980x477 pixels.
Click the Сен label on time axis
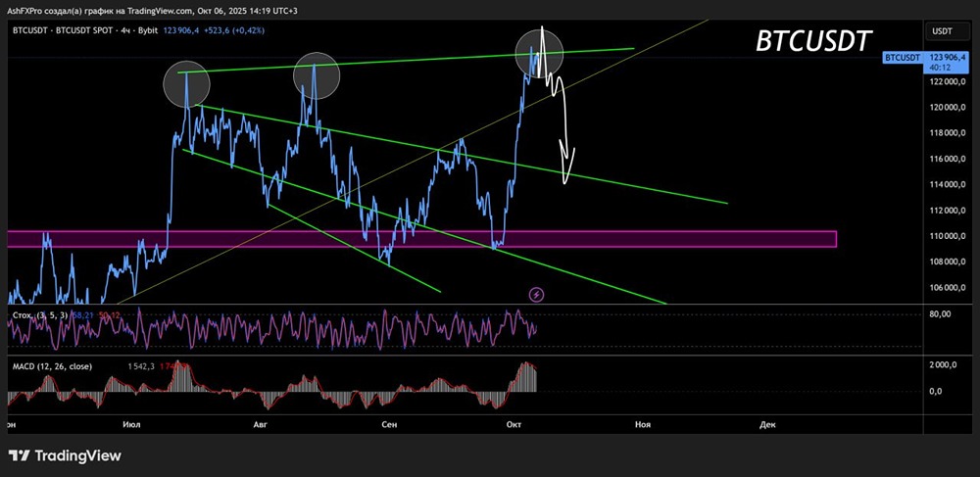pos(389,424)
